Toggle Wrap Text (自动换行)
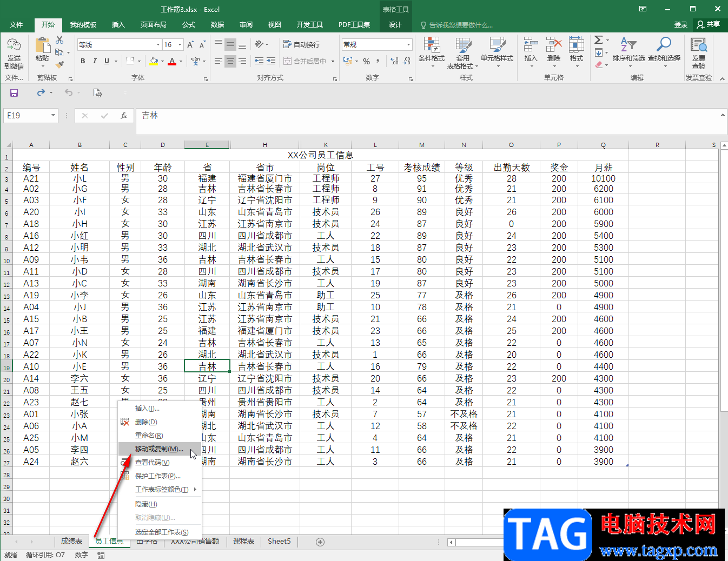 point(301,44)
